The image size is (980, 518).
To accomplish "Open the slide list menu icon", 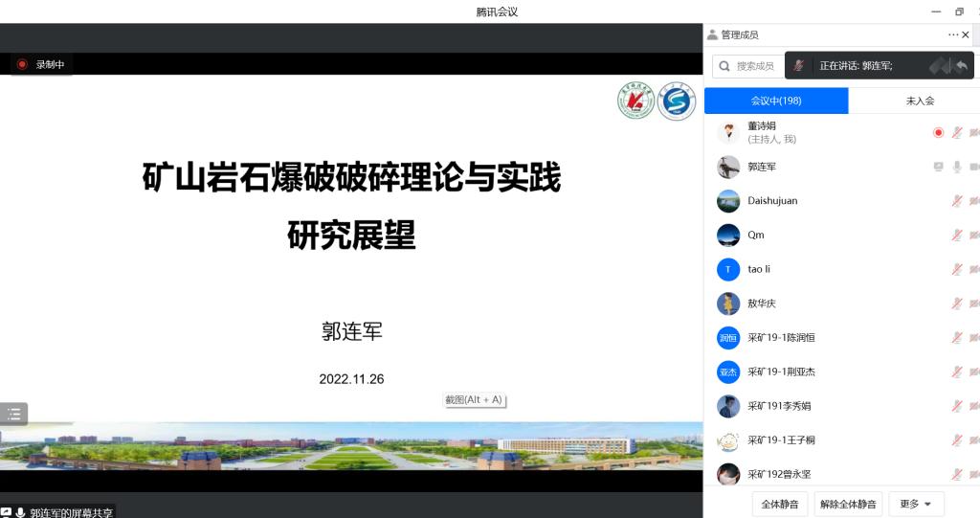I will click(x=13, y=415).
